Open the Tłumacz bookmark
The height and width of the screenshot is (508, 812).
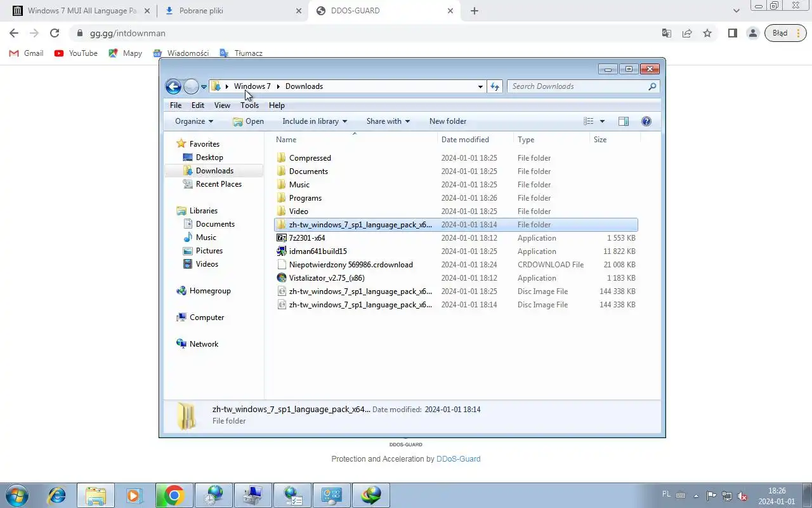tap(241, 53)
